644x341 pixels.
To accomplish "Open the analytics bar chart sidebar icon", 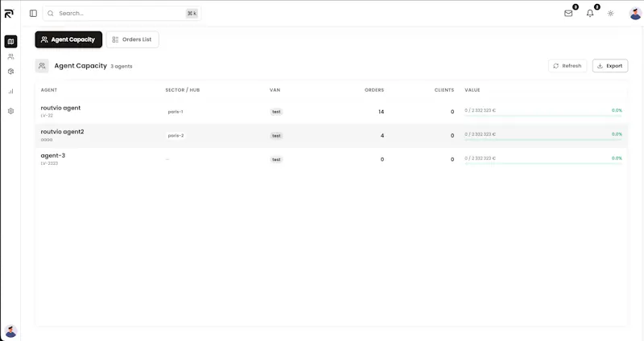I will 10,91.
